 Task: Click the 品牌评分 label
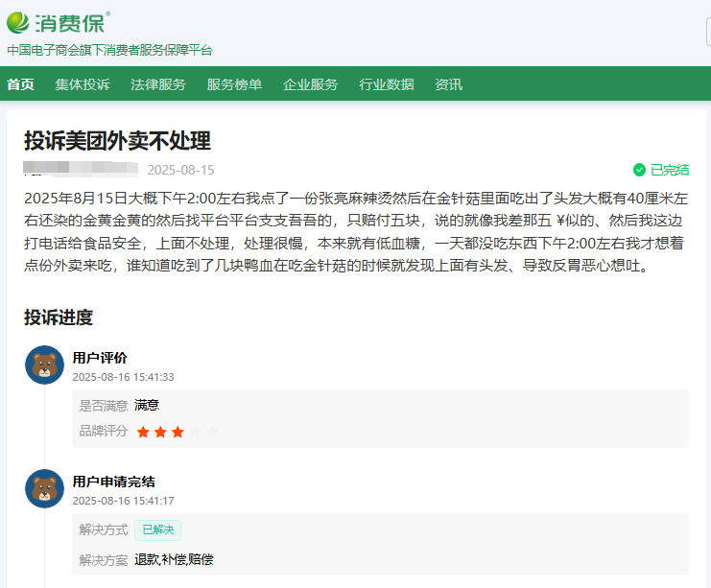coord(104,431)
